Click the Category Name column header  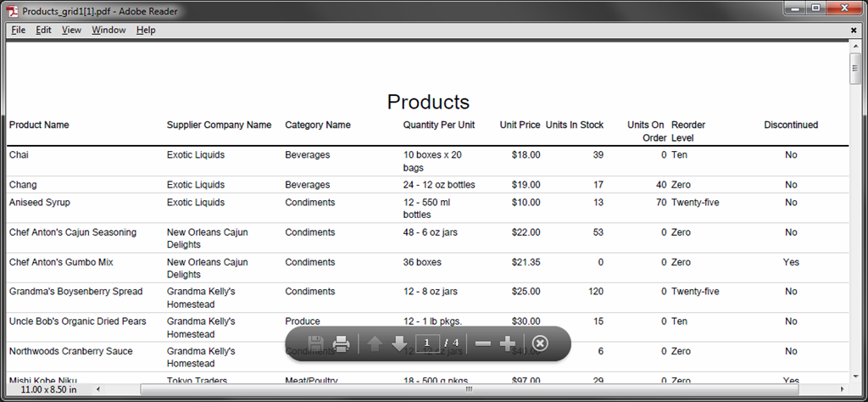318,126
